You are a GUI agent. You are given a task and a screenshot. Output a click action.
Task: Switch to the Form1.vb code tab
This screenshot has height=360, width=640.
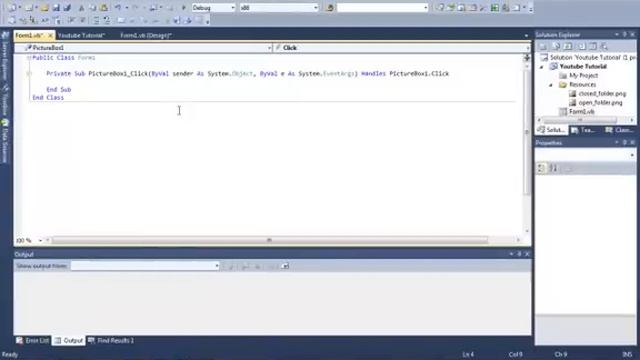(x=29, y=36)
